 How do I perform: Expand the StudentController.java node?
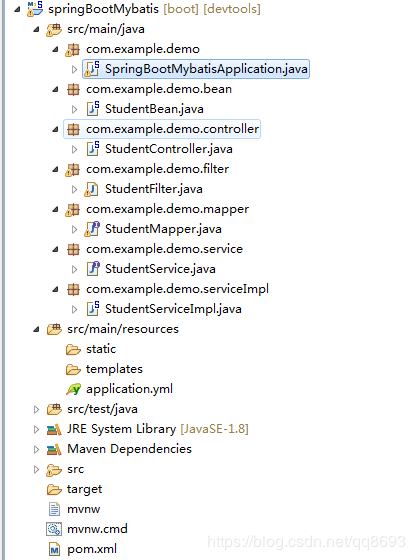click(74, 149)
